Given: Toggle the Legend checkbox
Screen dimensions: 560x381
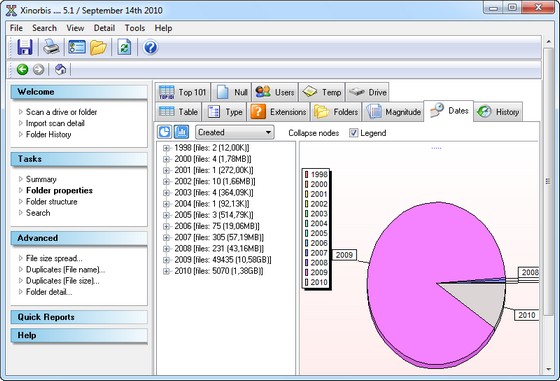Looking at the screenshot, I should click(354, 133).
